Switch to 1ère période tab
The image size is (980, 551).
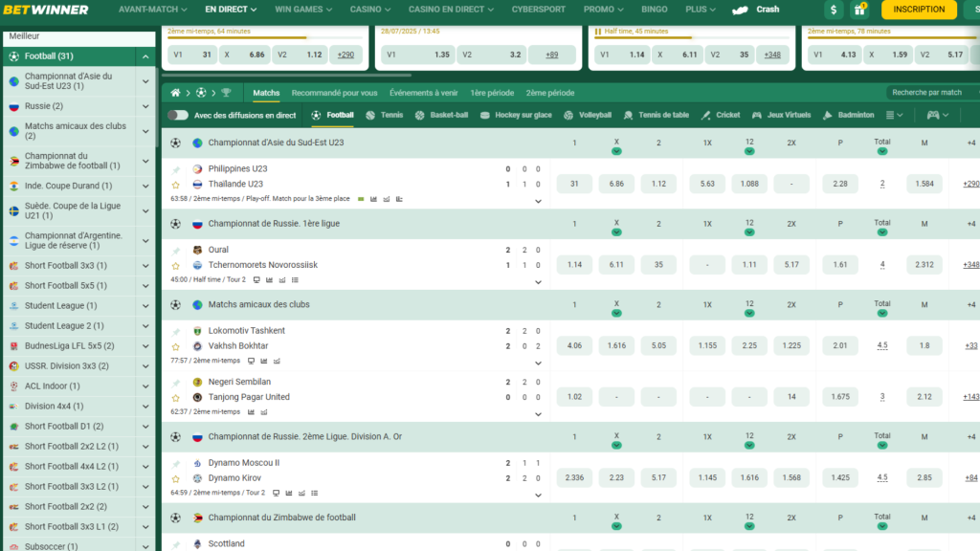pos(492,93)
